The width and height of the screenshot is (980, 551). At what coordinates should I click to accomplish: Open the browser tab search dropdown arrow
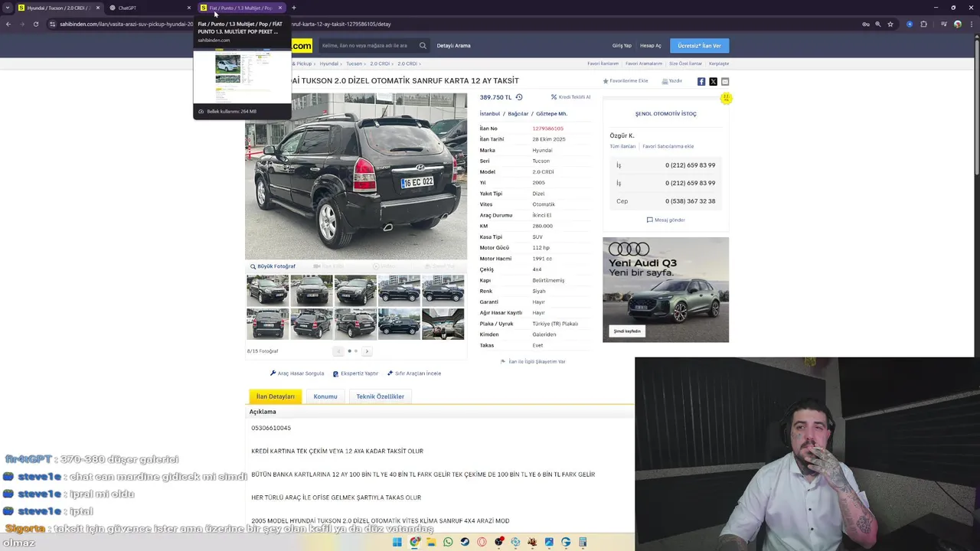point(8,8)
